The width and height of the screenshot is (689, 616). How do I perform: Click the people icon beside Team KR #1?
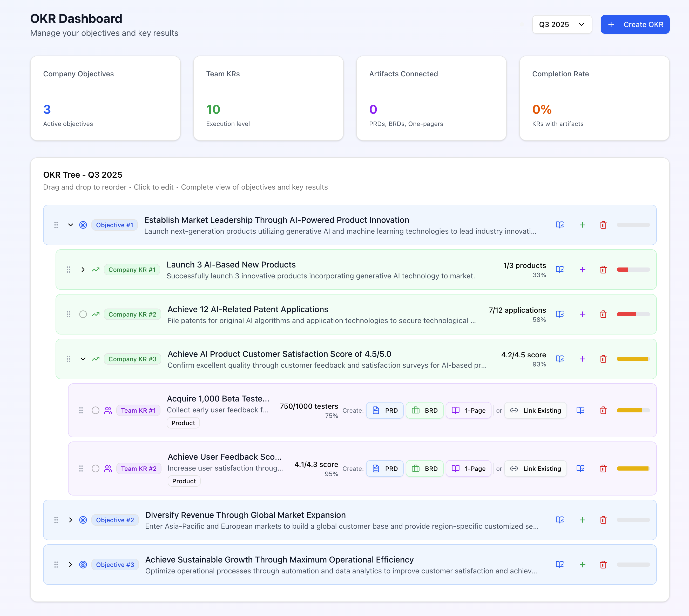108,410
